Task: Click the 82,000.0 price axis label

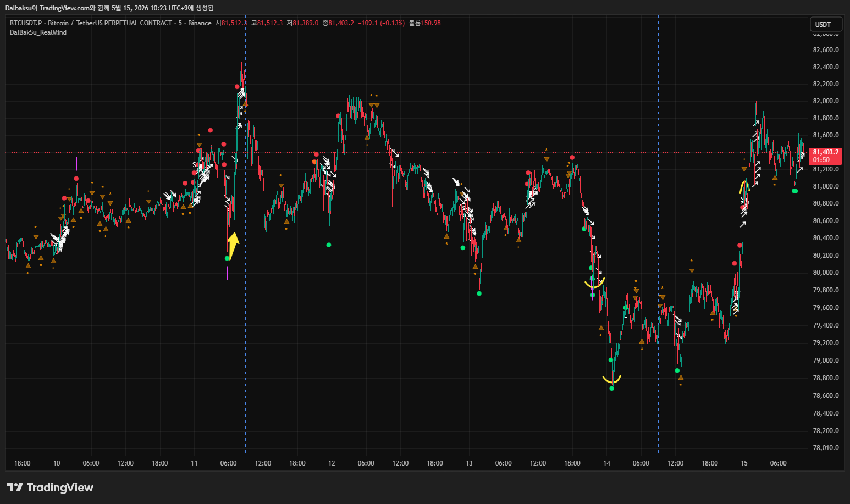Action: pyautogui.click(x=826, y=101)
